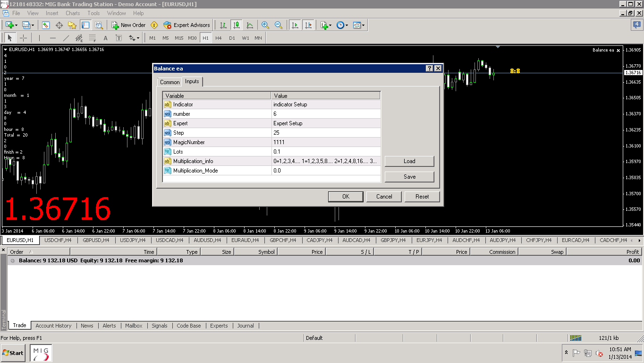Viewport: 644px width, 363px height.
Task: Switch chart to line chart icon
Action: [250, 25]
